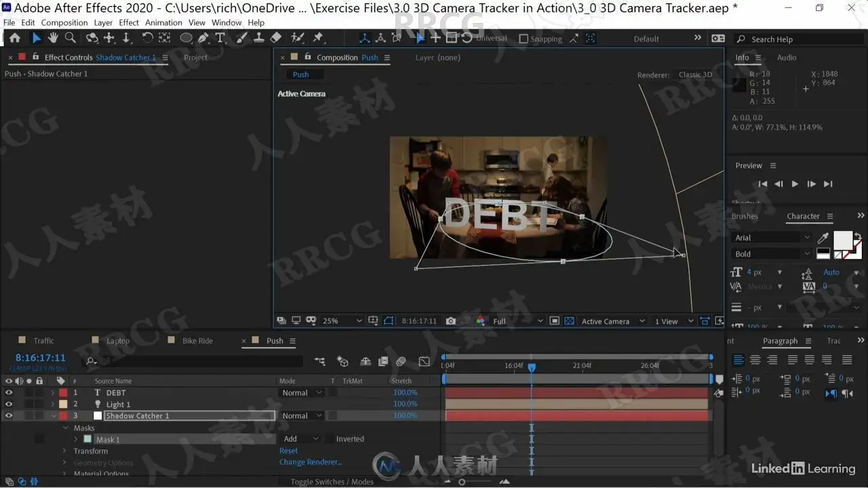Open the 1 View layout dropdown
Image resolution: width=868 pixels, height=488 pixels.
pos(674,321)
